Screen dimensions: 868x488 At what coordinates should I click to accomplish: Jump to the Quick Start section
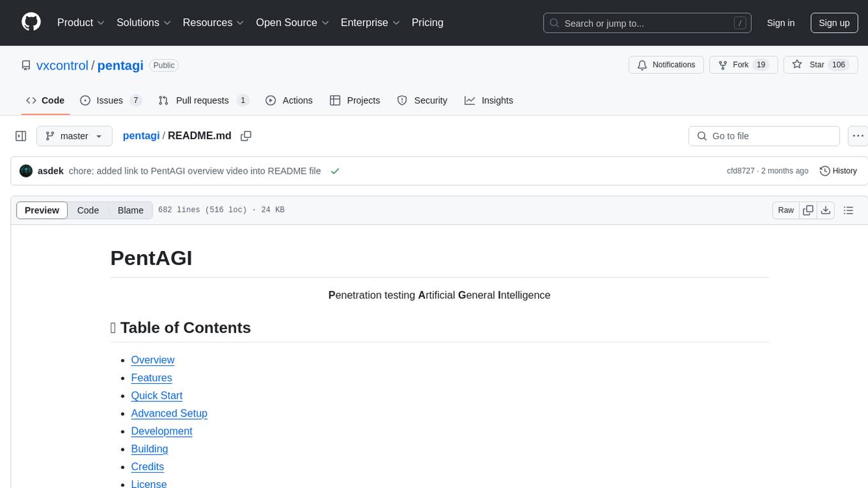(156, 396)
